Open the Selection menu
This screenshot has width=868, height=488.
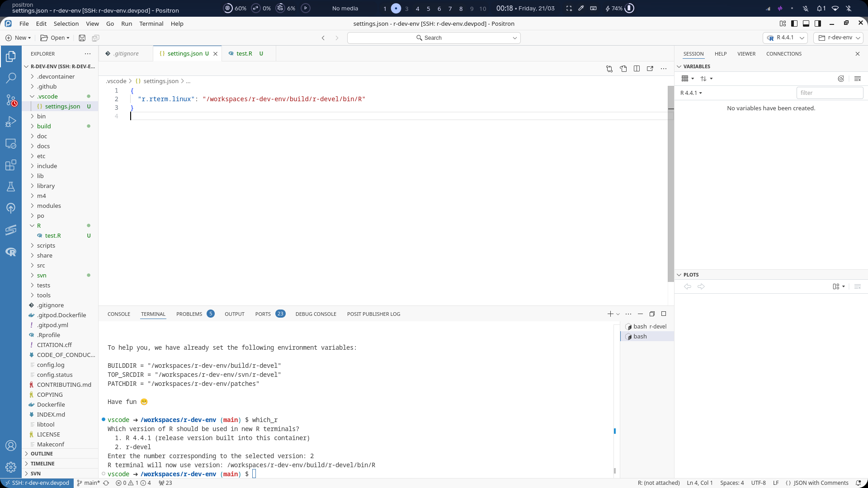pyautogui.click(x=66, y=24)
